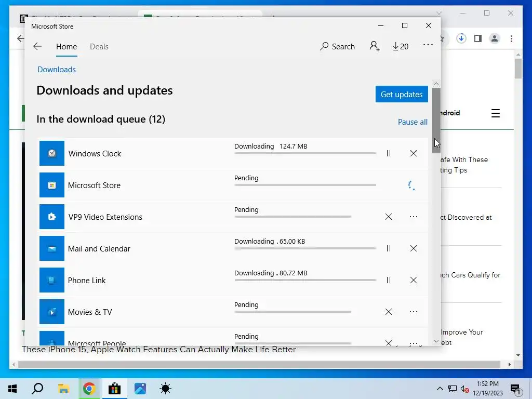Open the webpage hamburger menu in Chrome
532x399 pixels.
[x=495, y=113]
